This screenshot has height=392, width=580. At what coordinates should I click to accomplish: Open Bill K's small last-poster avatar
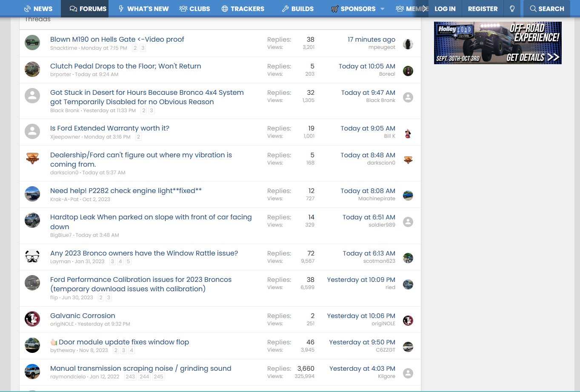point(408,133)
